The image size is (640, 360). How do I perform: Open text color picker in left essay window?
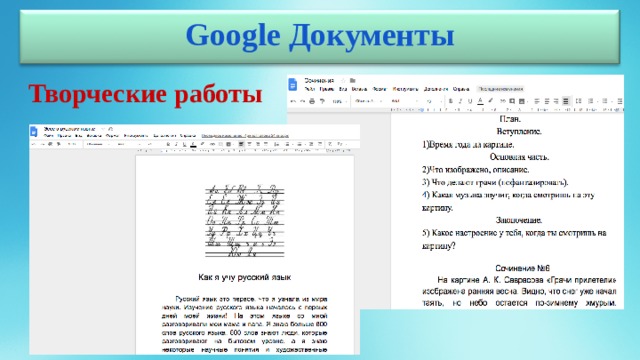tap(193, 144)
